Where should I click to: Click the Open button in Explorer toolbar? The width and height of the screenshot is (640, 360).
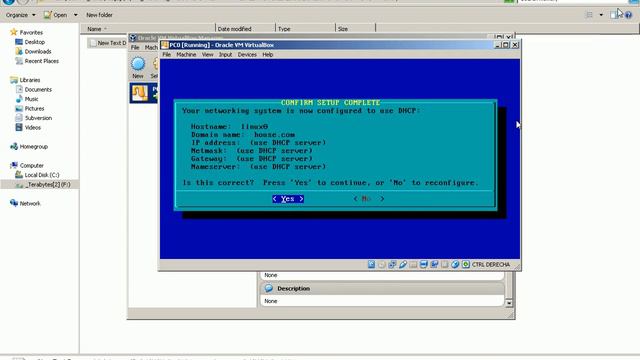point(56,15)
